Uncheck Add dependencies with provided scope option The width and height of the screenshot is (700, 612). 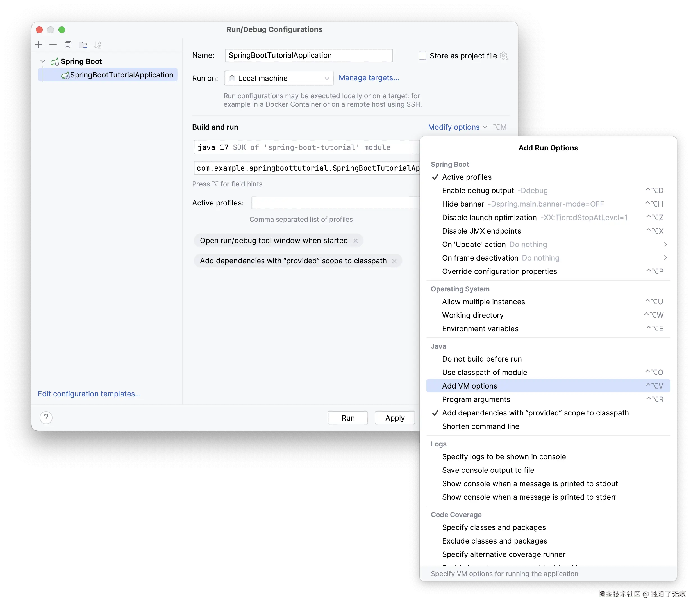(x=535, y=413)
